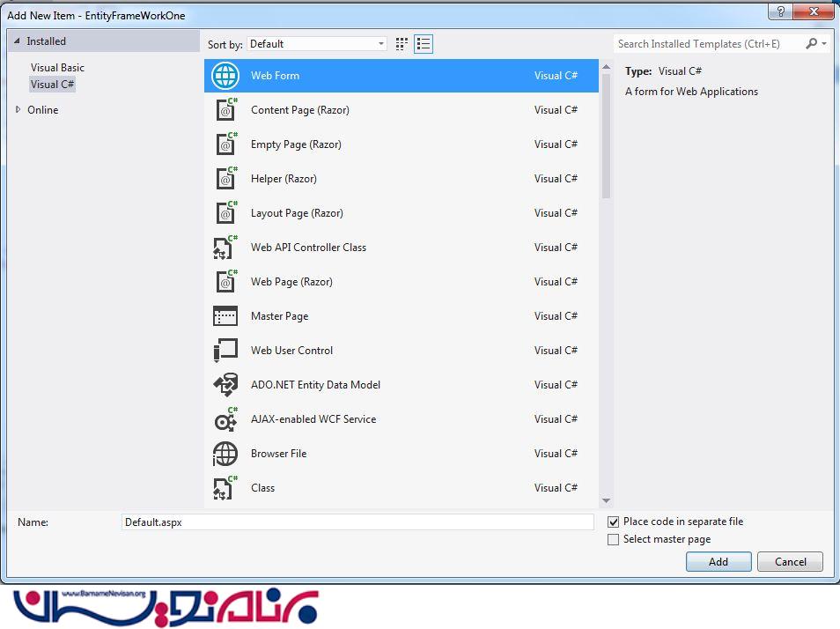Click the template list scroll down arrow
The height and width of the screenshot is (629, 840).
point(606,501)
